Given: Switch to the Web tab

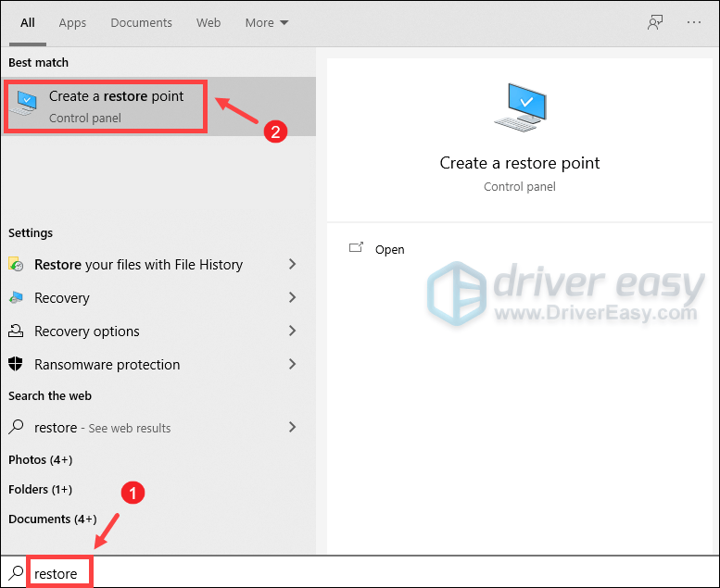Looking at the screenshot, I should (x=208, y=23).
